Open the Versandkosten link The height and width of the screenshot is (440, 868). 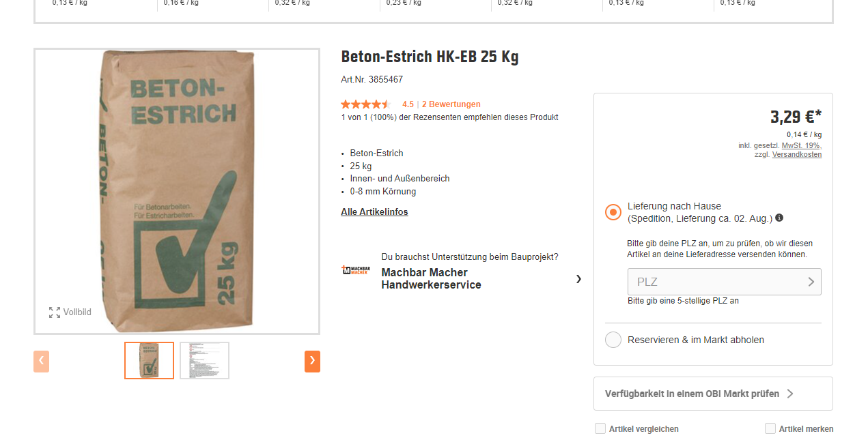797,155
